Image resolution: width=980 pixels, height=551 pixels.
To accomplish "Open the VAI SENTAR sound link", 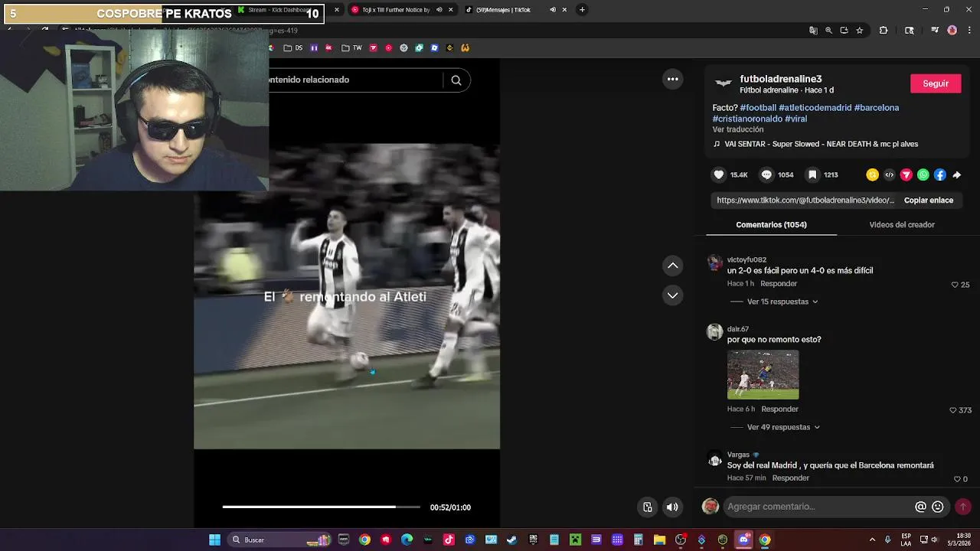I will pos(821,144).
